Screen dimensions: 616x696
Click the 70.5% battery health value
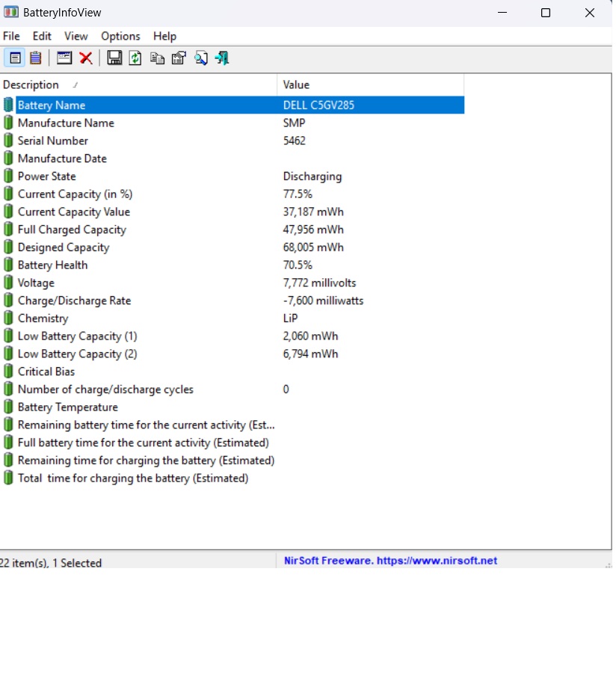(298, 265)
